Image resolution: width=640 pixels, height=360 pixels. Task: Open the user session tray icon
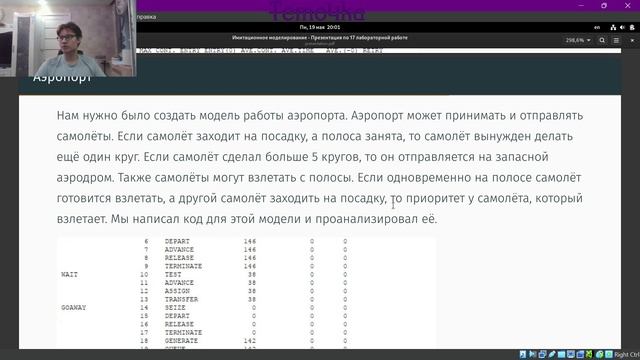[632, 27]
